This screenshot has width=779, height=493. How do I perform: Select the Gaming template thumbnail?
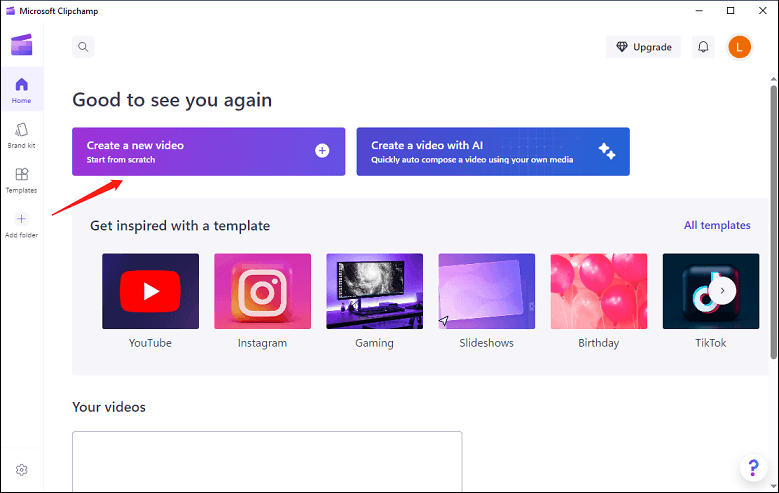375,291
